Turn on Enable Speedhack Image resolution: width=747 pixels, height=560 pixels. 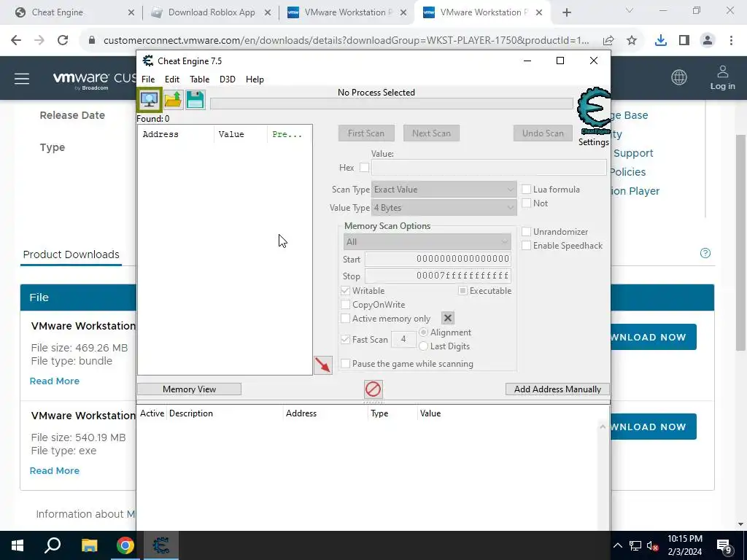[527, 245]
